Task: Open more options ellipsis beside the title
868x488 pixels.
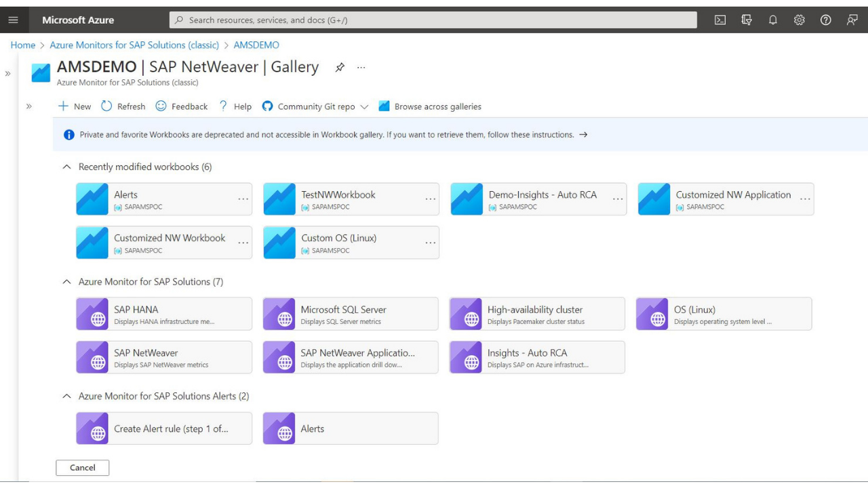Action: coord(361,67)
